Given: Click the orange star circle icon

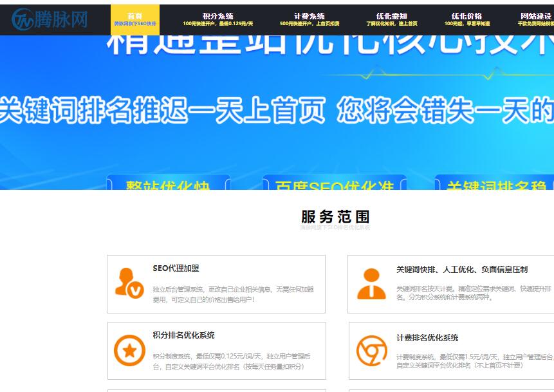Looking at the screenshot, I should click(x=129, y=351).
